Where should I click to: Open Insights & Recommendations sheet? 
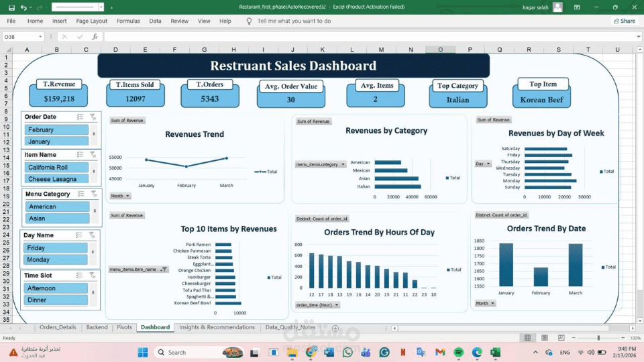pyautogui.click(x=217, y=327)
